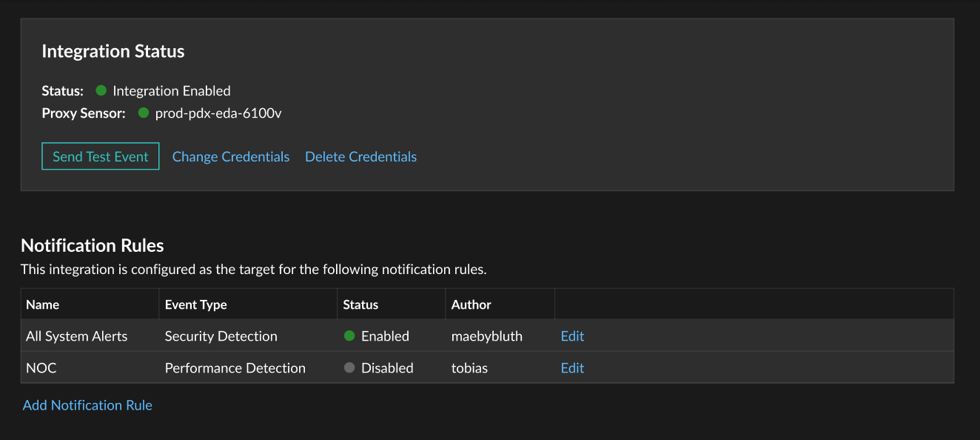Screen dimensions: 980x440
Task: Click the green Integration Enabled status dot
Action: point(101,91)
